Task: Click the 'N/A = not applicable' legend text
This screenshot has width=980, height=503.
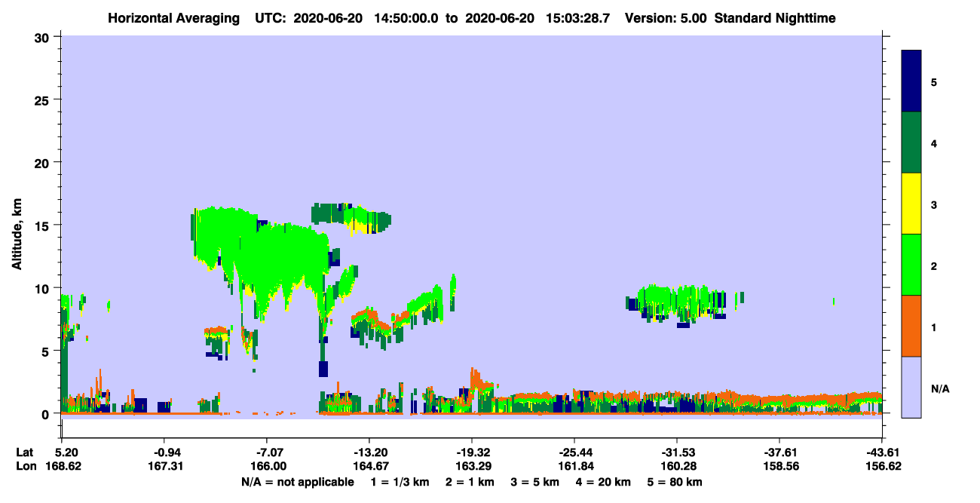Action: click(x=297, y=482)
